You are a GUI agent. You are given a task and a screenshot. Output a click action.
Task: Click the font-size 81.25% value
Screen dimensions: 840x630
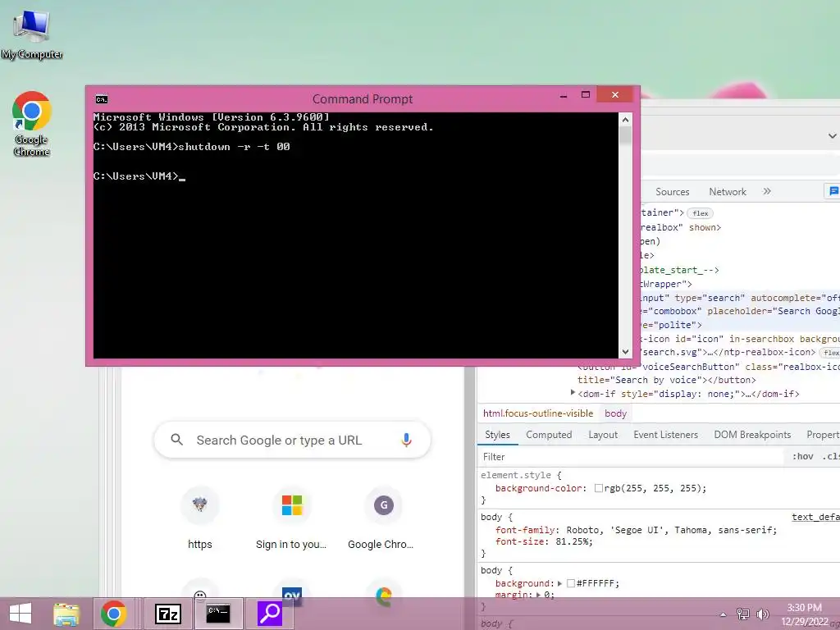573,541
